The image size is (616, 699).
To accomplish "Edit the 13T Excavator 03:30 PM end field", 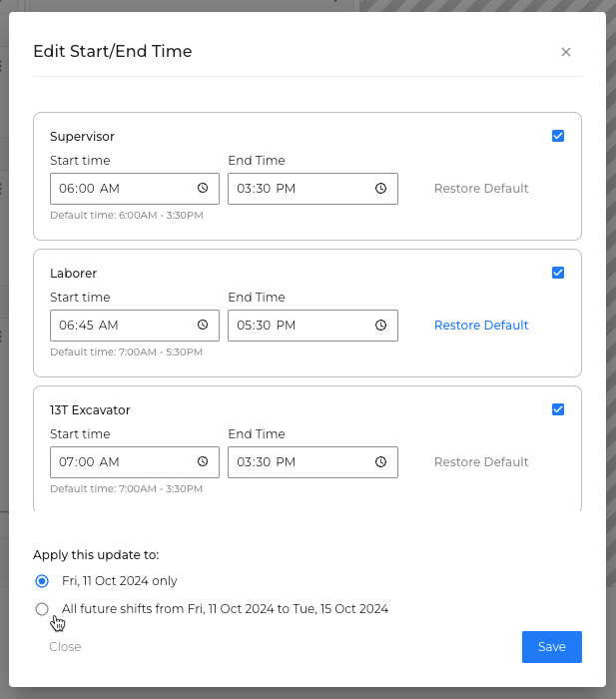I will pos(312,462).
